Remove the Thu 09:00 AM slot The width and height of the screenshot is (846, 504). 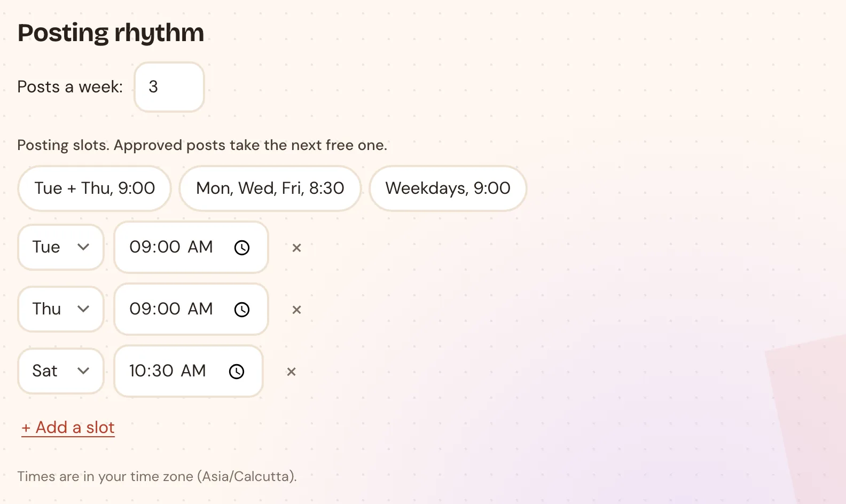click(x=297, y=310)
